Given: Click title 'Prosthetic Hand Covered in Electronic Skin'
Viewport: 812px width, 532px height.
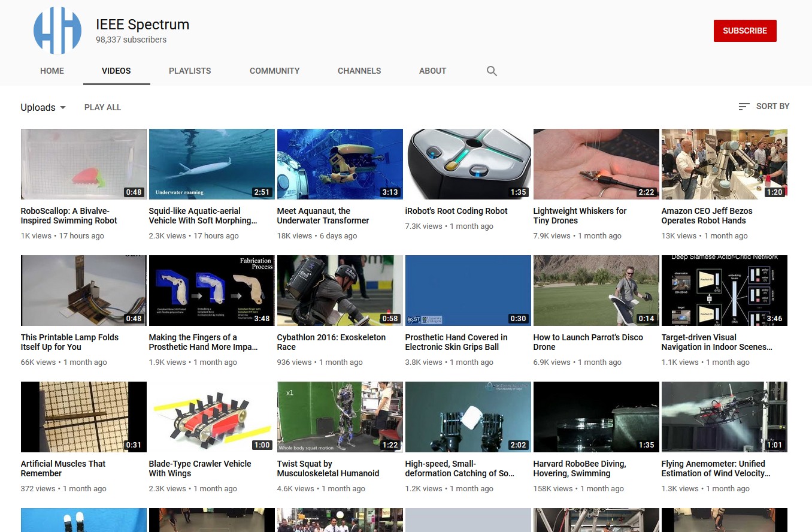Looking at the screenshot, I should point(456,342).
